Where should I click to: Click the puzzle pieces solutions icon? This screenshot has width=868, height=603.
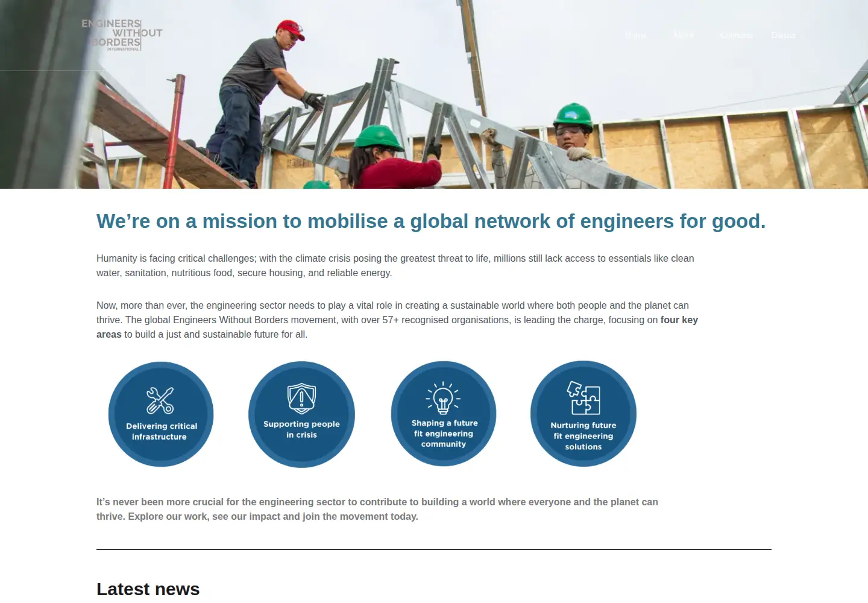(583, 398)
